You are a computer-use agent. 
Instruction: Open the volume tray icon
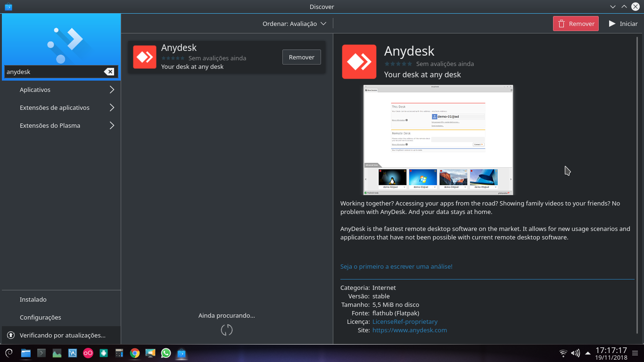575,353
